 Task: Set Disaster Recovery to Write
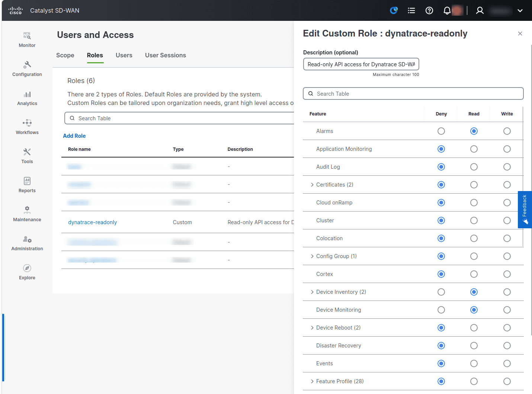pos(507,346)
